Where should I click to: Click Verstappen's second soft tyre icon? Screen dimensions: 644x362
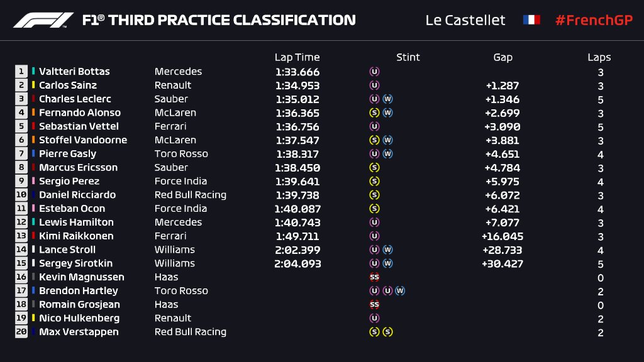[387, 332]
